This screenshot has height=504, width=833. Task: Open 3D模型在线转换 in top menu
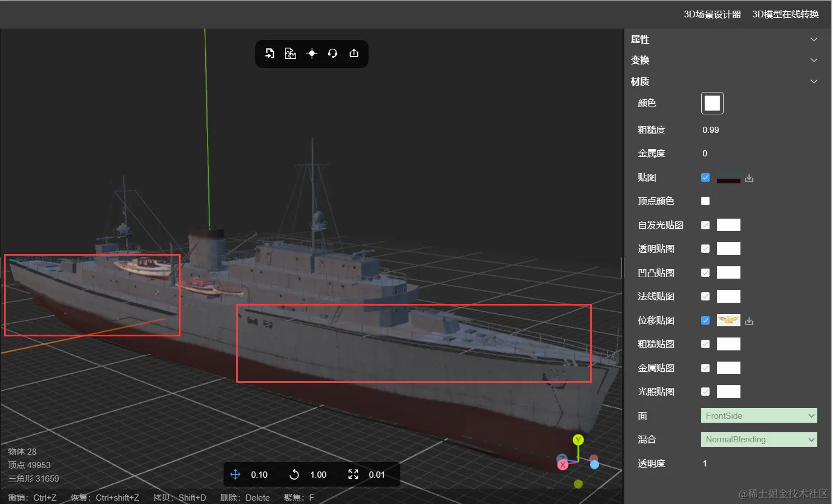[x=785, y=15]
